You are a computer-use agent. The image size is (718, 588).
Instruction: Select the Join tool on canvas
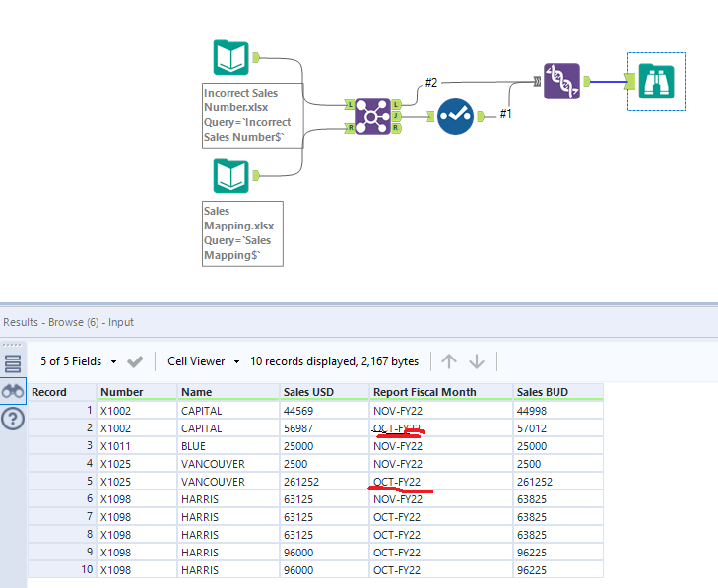point(372,117)
